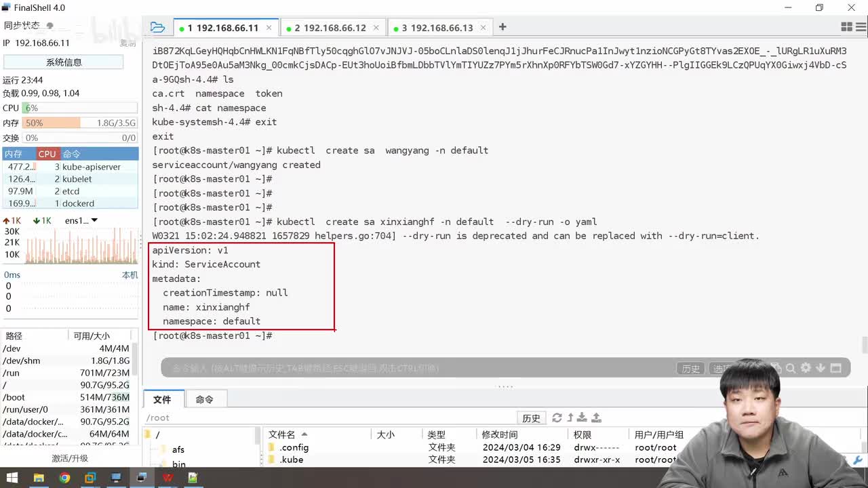
Task: Open terminal settings gear icon
Action: (806, 368)
